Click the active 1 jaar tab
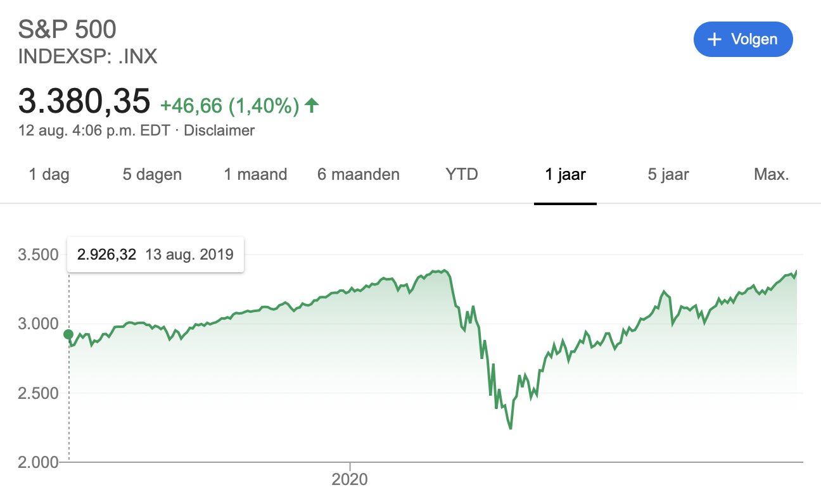The height and width of the screenshot is (504, 821). (x=565, y=174)
